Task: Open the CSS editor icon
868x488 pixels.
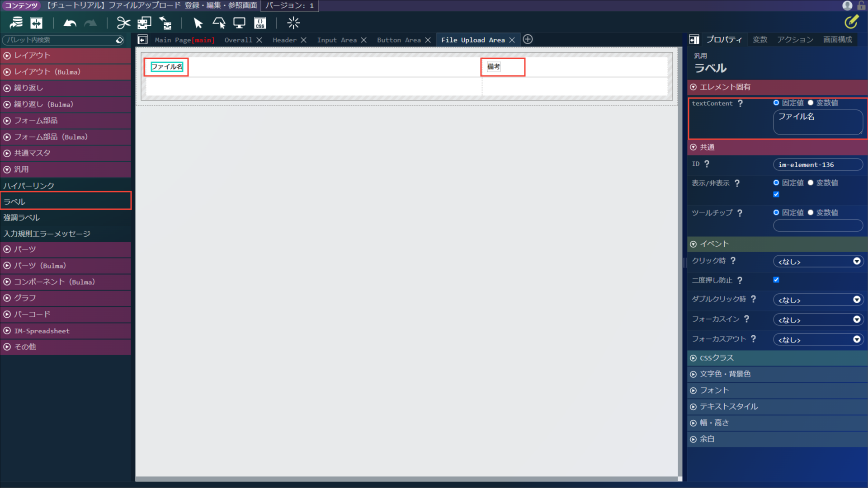Action: 260,23
